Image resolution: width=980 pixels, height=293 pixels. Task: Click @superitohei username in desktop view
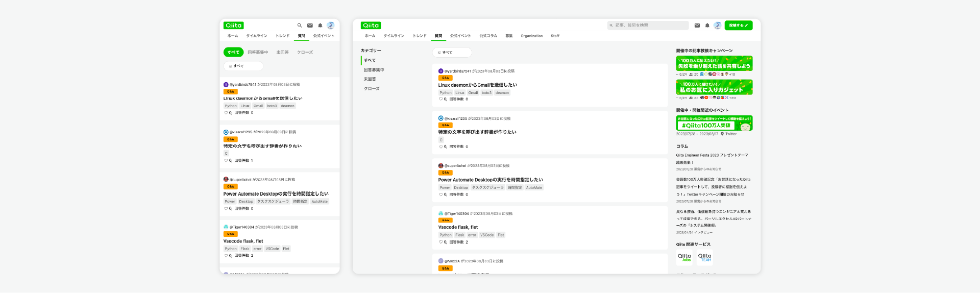coord(455,166)
